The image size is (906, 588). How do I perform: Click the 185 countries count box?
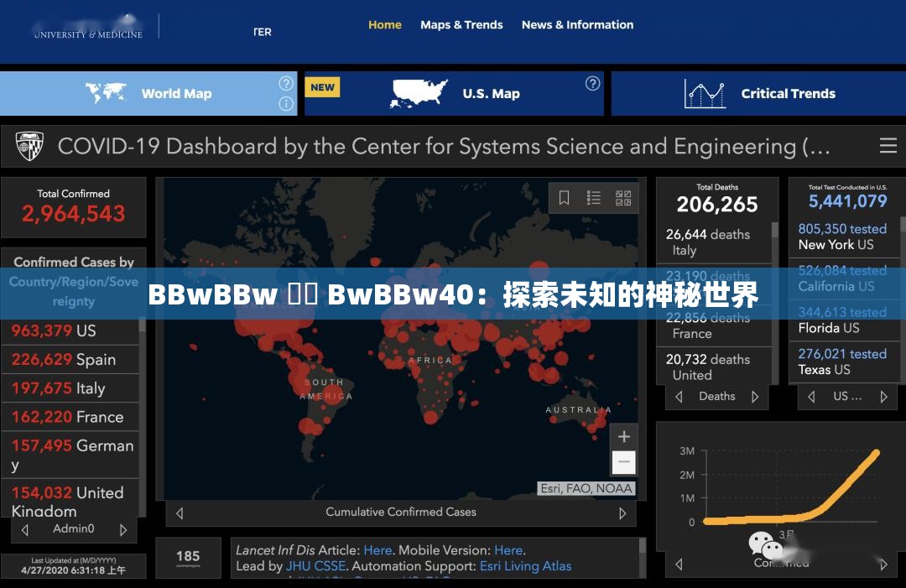188,558
